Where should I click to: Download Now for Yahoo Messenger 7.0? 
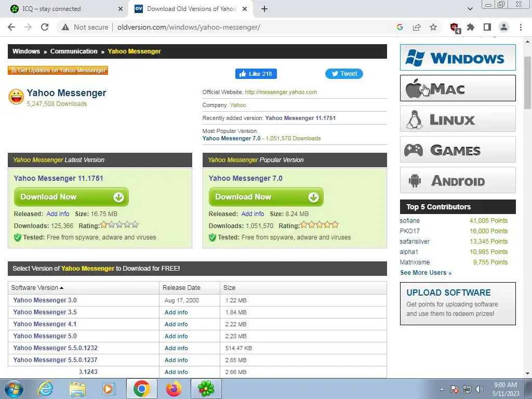click(266, 197)
